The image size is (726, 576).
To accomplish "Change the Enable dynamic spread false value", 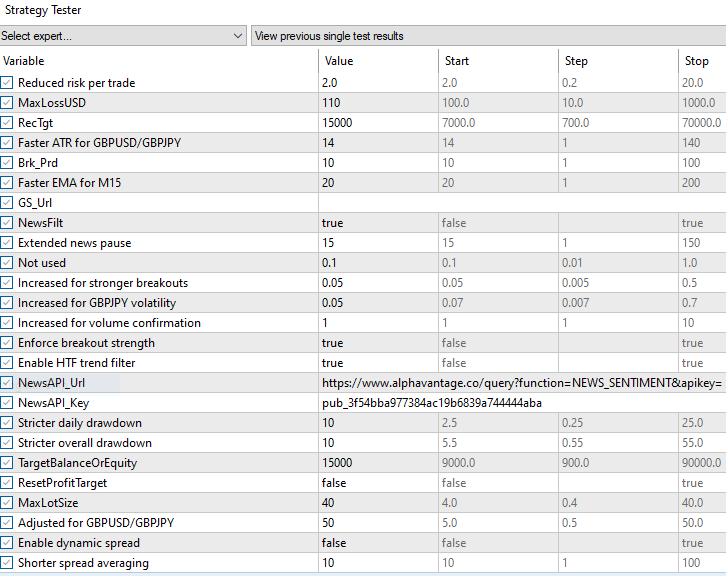I will 376,543.
